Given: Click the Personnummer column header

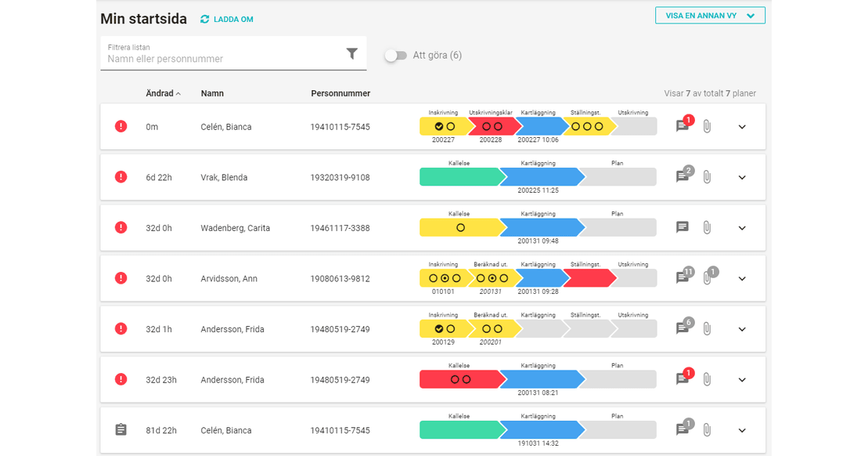Looking at the screenshot, I should click(340, 93).
